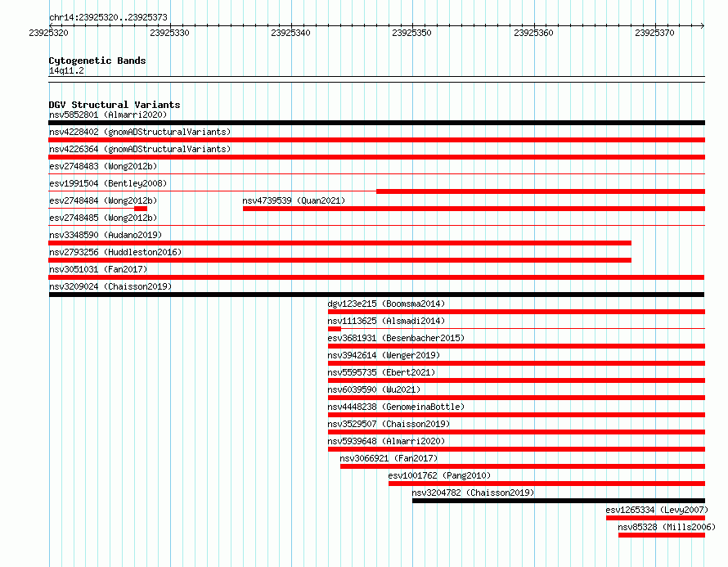Click the red bar under nsv6039590 (Wu2021)
This screenshot has width=728, height=567.
(516, 398)
